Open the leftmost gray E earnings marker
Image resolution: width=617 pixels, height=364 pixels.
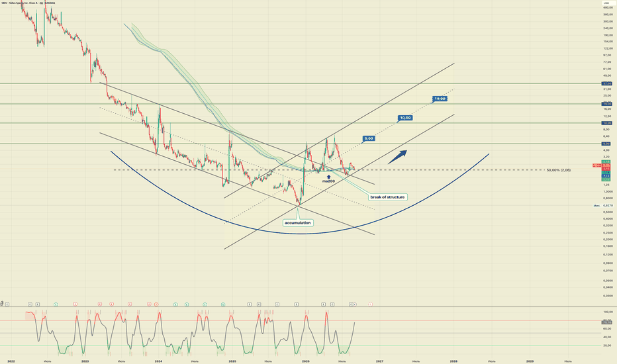coord(7,304)
